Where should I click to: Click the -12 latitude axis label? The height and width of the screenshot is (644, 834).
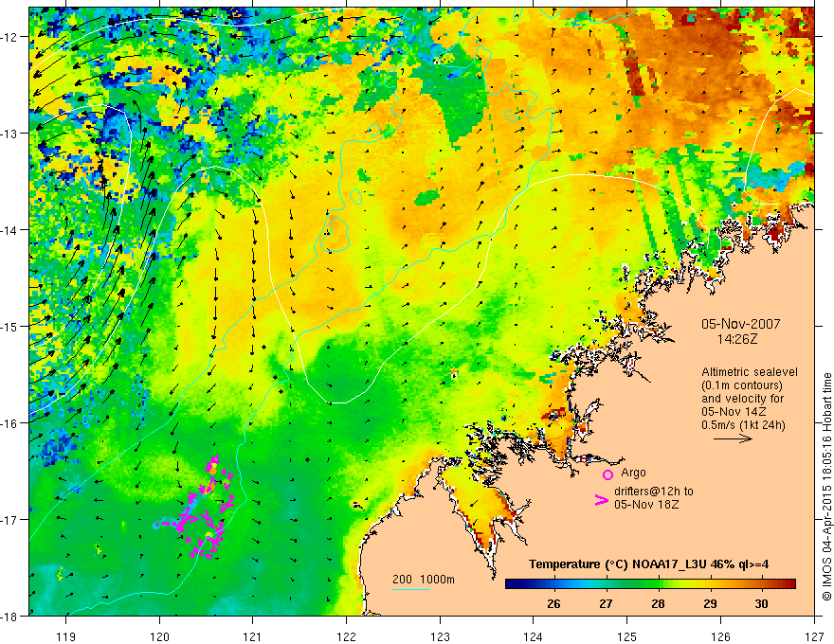click(9, 37)
